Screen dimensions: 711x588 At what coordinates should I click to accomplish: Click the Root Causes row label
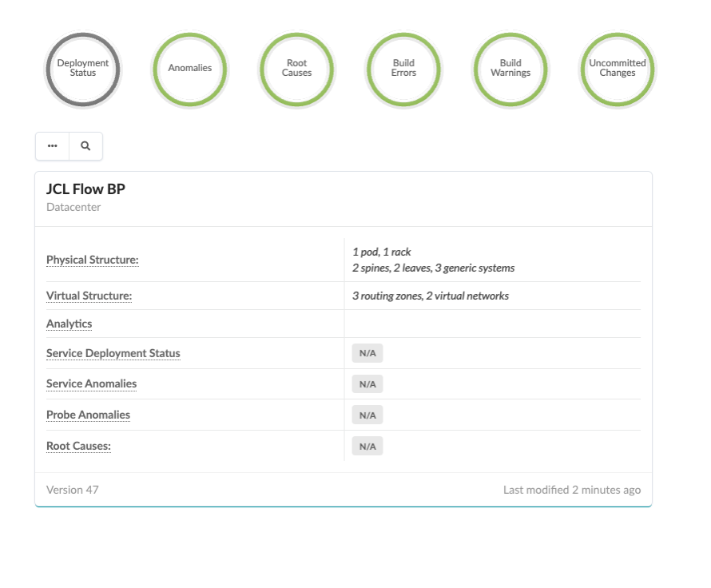pos(78,447)
